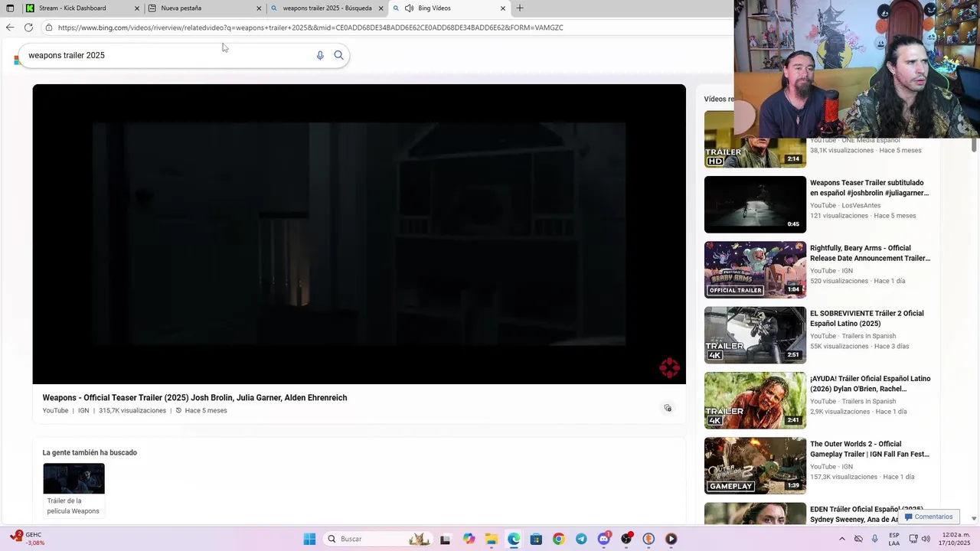Click the microphone icon in system tray
Viewport: 980px width, 551px height.
pos(875,539)
